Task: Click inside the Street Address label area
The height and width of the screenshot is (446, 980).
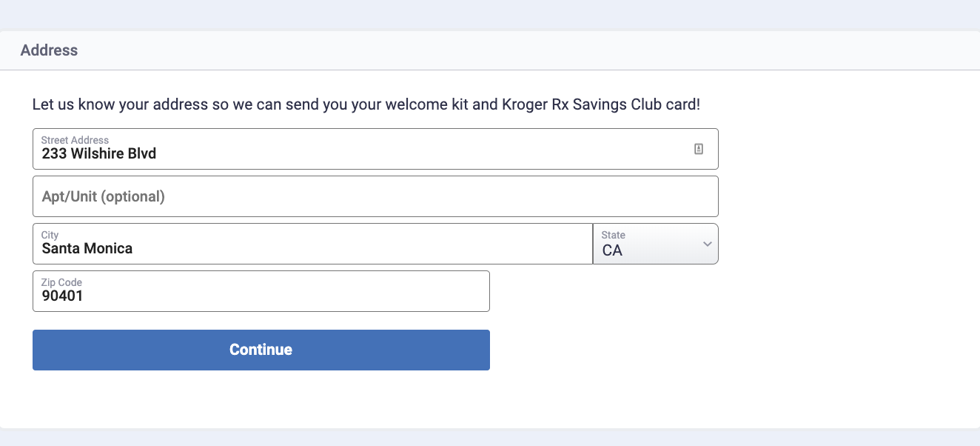Action: [75, 139]
